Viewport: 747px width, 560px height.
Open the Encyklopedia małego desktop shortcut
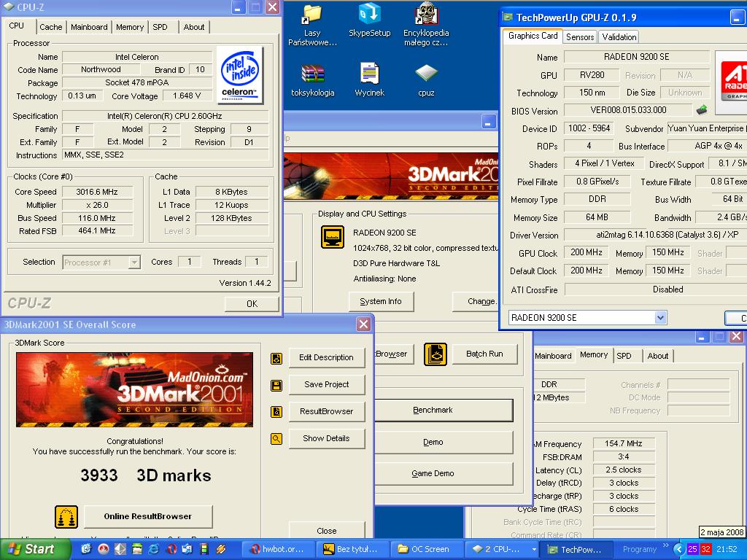(426, 25)
